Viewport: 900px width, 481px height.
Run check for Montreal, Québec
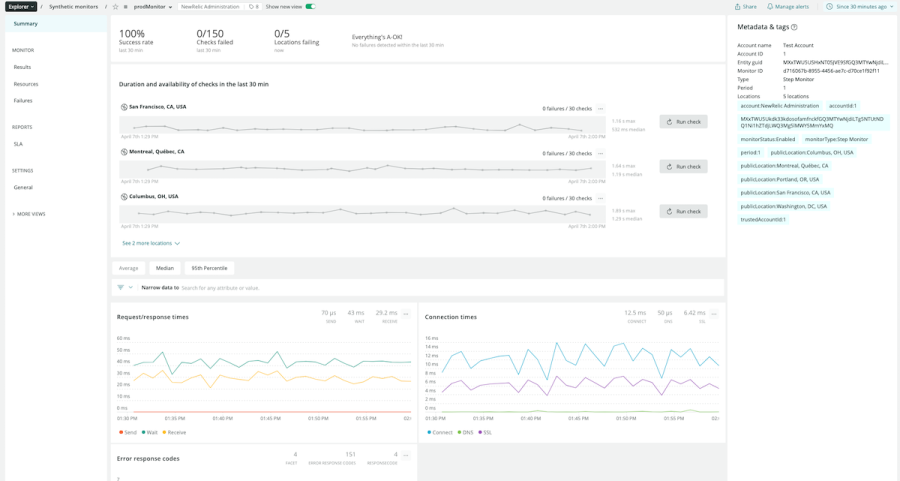point(684,166)
